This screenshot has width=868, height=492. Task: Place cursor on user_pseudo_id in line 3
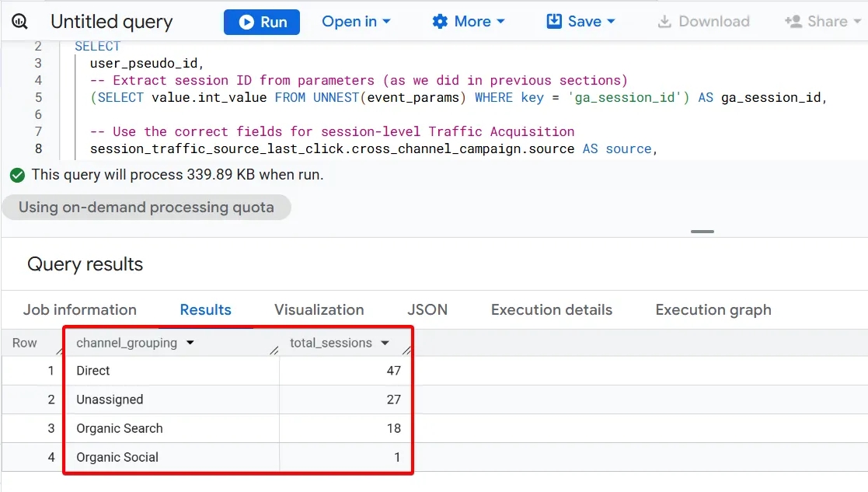click(x=144, y=64)
